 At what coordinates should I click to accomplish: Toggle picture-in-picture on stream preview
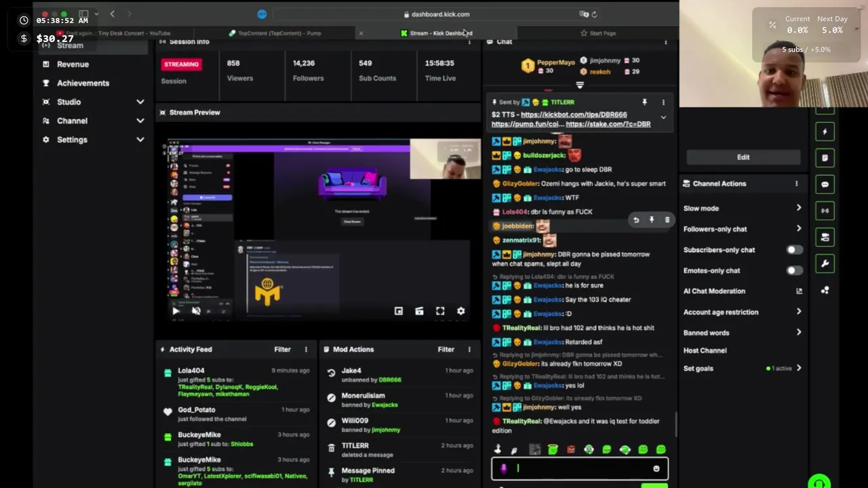(399, 311)
